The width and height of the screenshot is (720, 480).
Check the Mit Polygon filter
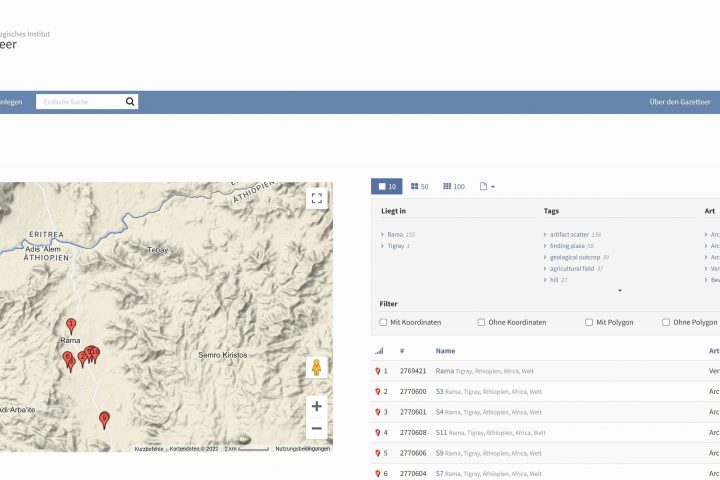pyautogui.click(x=589, y=322)
